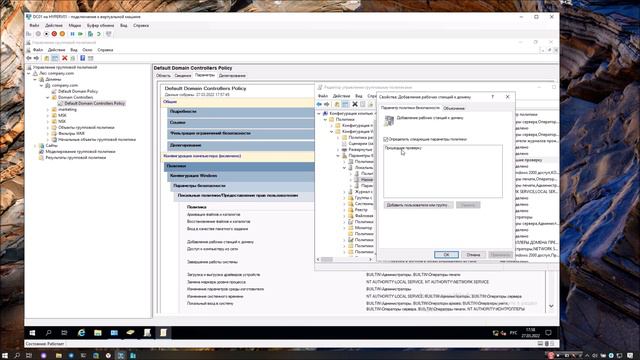Open notification center on guest taskbar
Image resolution: width=640 pixels, height=360 pixels.
pos(549,333)
